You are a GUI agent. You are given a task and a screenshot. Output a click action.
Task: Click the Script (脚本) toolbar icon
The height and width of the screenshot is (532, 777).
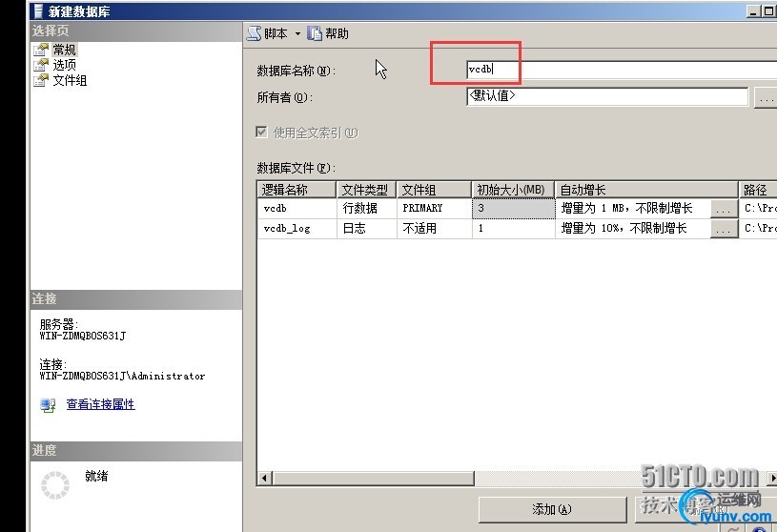255,33
